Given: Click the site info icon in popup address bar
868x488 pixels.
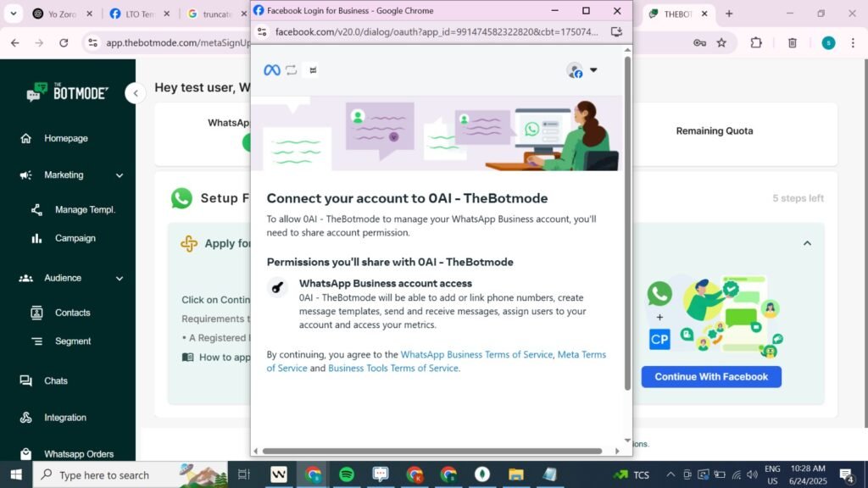Looking at the screenshot, I should coord(263,32).
